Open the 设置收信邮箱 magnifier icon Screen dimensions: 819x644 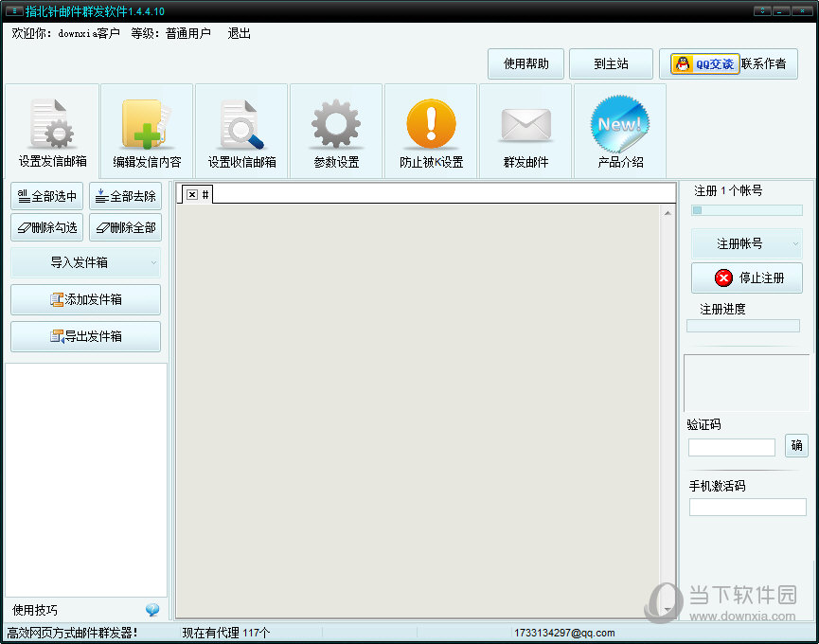(241, 124)
